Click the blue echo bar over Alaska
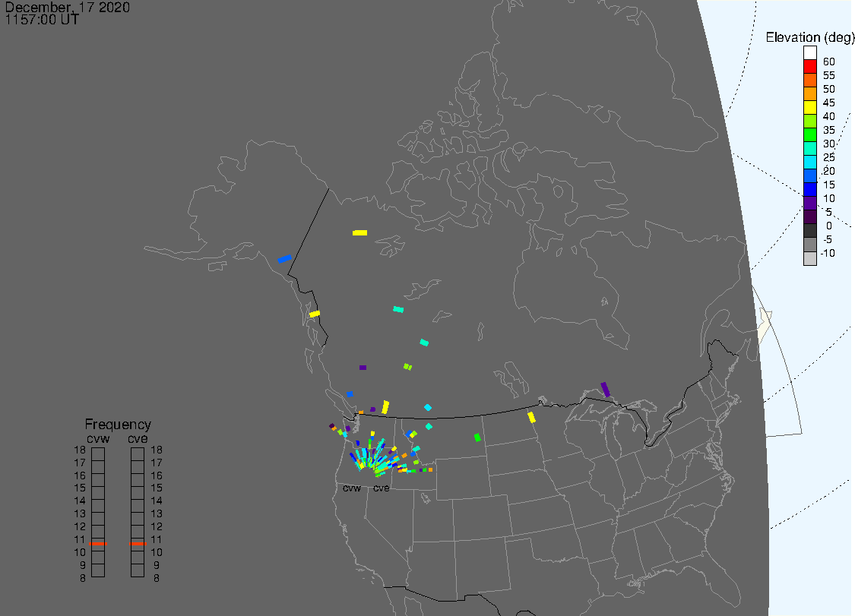 [x=285, y=259]
